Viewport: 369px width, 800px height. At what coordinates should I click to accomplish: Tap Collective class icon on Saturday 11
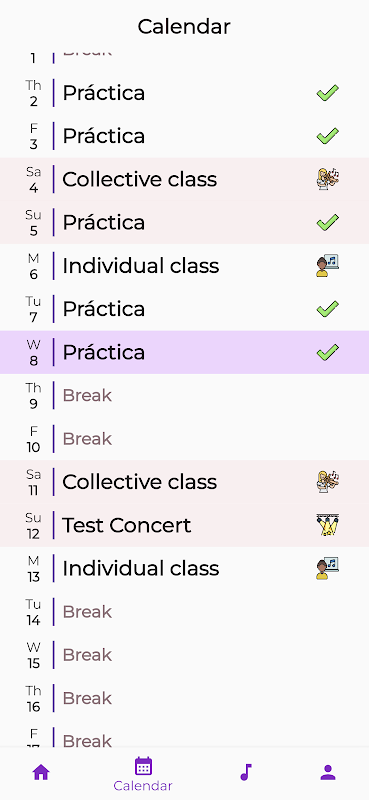(328, 482)
